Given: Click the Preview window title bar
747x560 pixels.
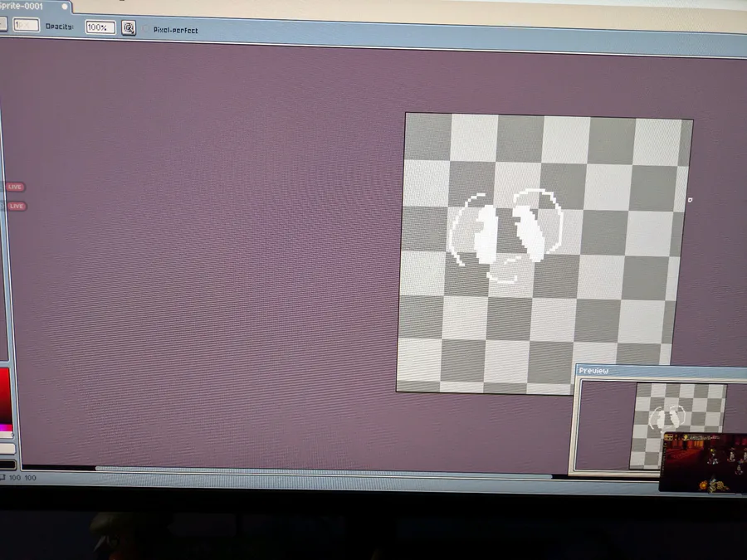Looking at the screenshot, I should pyautogui.click(x=662, y=371).
